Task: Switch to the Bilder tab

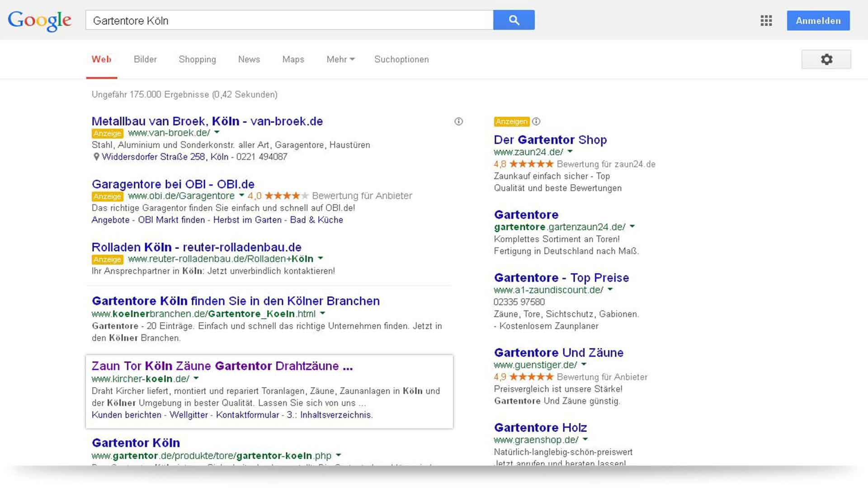Action: (x=145, y=59)
